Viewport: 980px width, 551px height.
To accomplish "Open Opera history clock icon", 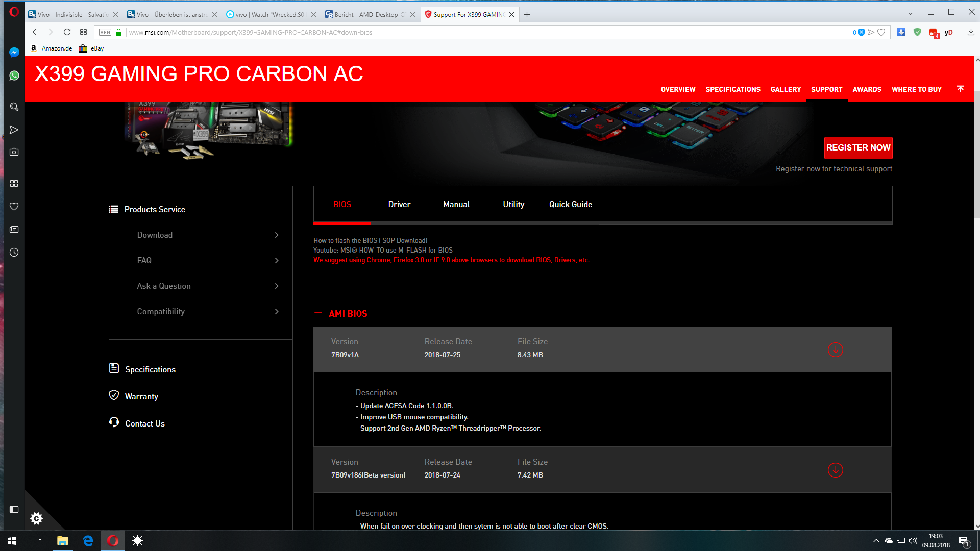I will tap(14, 253).
